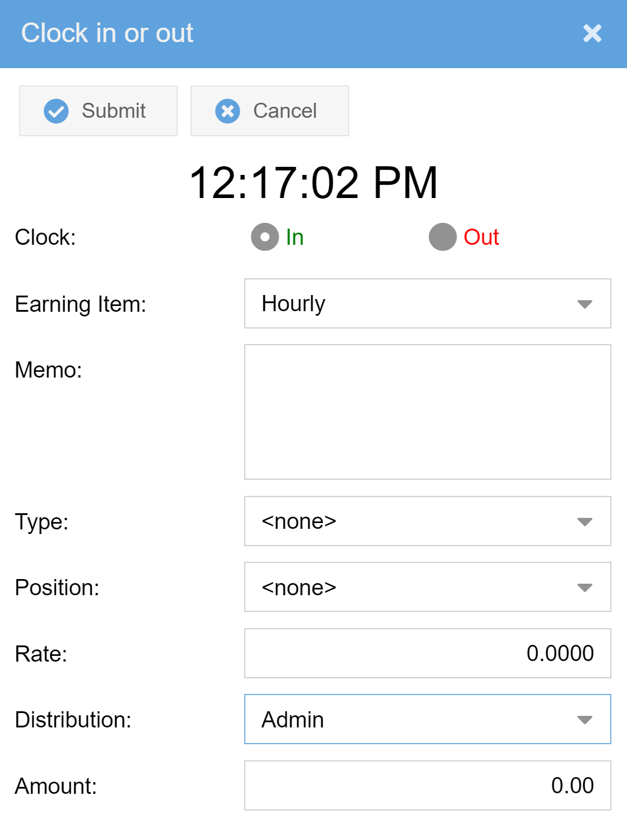Click the Submit checkmark icon
Screen dimensions: 627x840
click(56, 111)
